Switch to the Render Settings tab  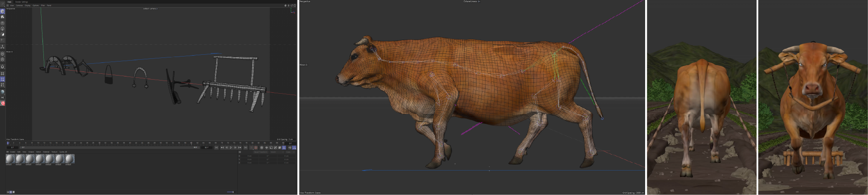tap(22, 2)
